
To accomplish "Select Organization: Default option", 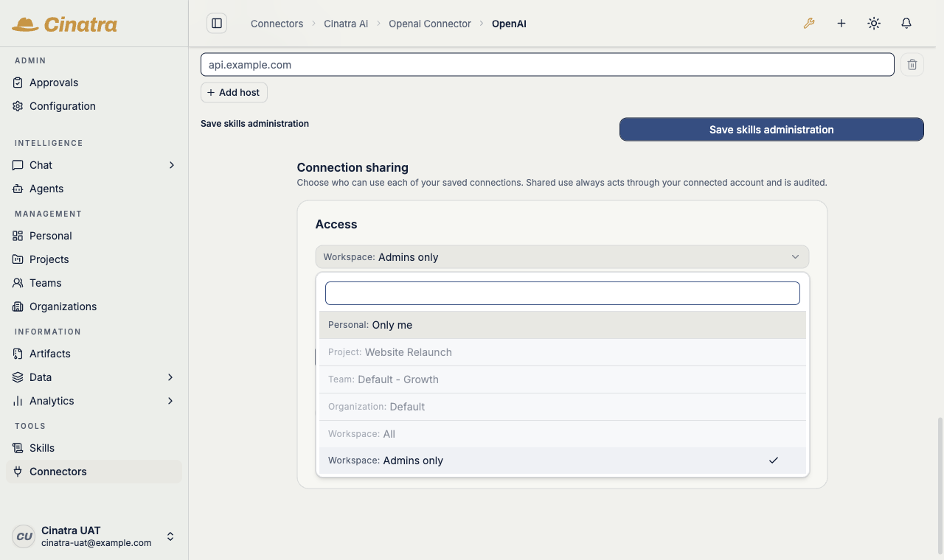I will 562,407.
